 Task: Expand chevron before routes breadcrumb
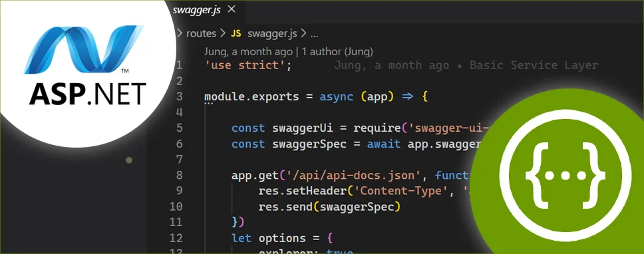coord(180,34)
